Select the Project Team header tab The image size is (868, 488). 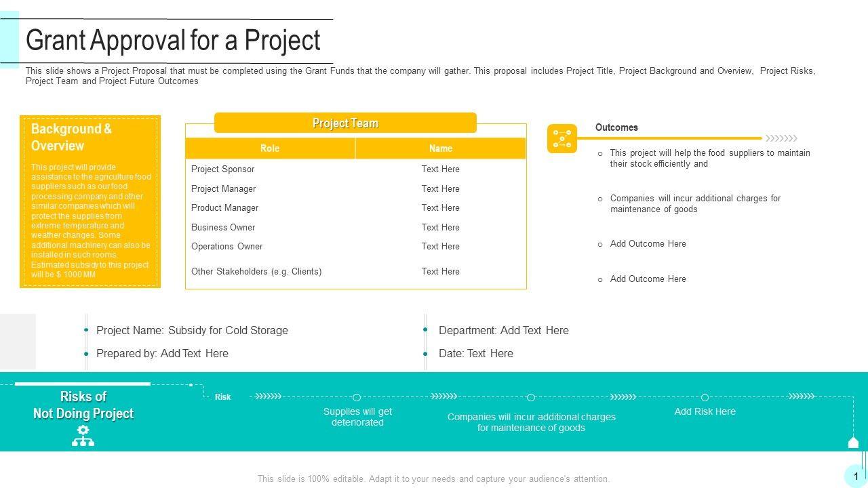click(x=345, y=123)
